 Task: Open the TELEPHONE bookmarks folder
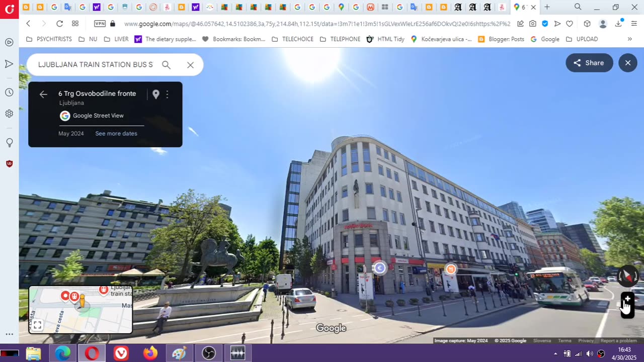[x=340, y=39]
